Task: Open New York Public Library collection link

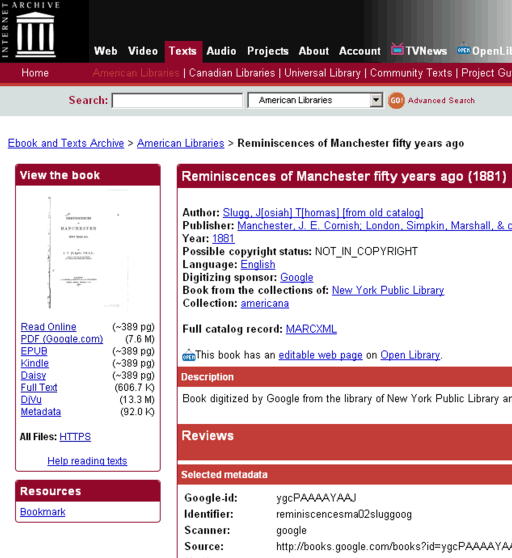Action: click(x=388, y=290)
